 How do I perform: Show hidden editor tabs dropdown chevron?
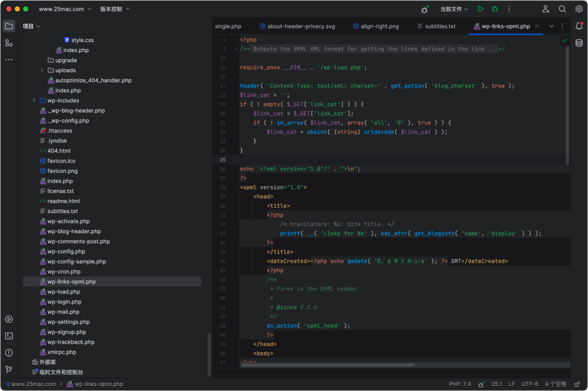pyautogui.click(x=551, y=26)
